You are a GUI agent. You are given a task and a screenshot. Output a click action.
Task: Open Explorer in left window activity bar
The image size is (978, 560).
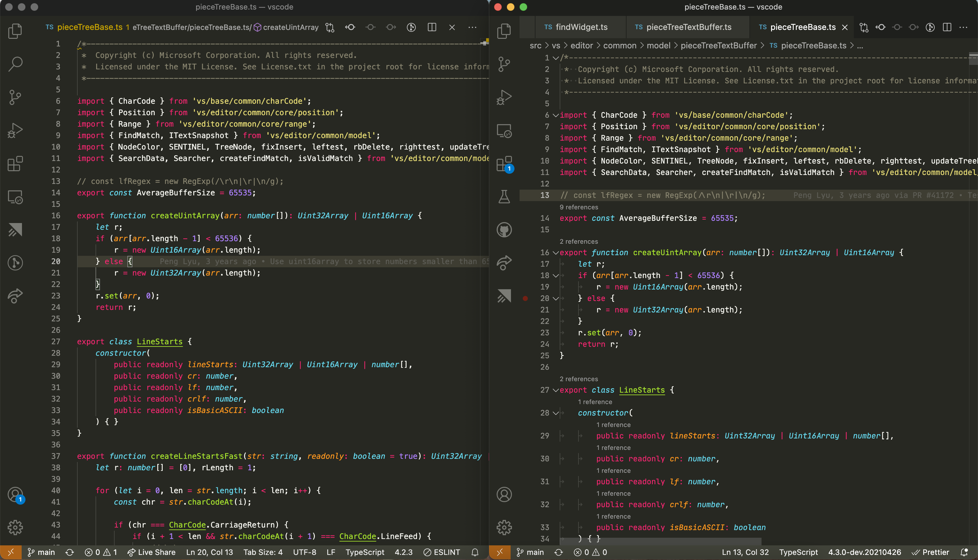pyautogui.click(x=15, y=31)
